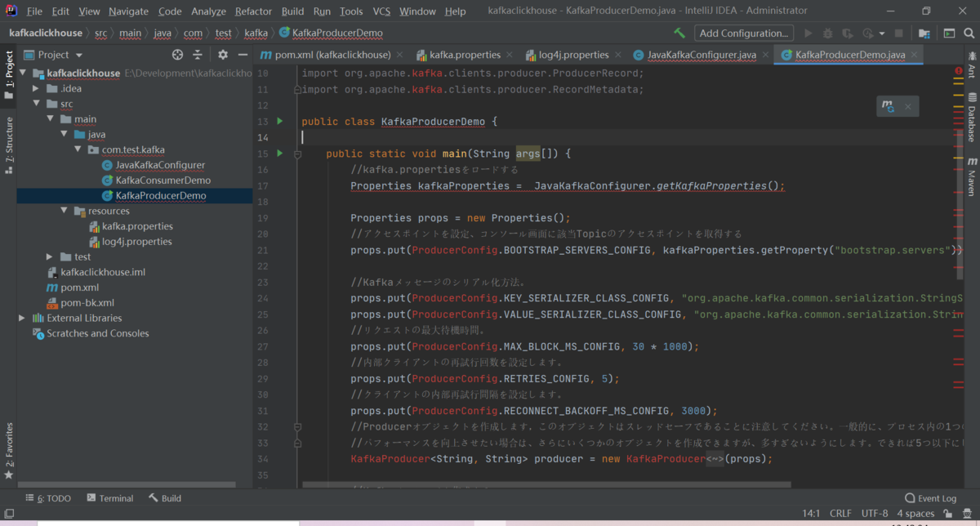Select JavaKafkaConfigurer in project tree
The height and width of the screenshot is (526, 980).
pos(160,165)
